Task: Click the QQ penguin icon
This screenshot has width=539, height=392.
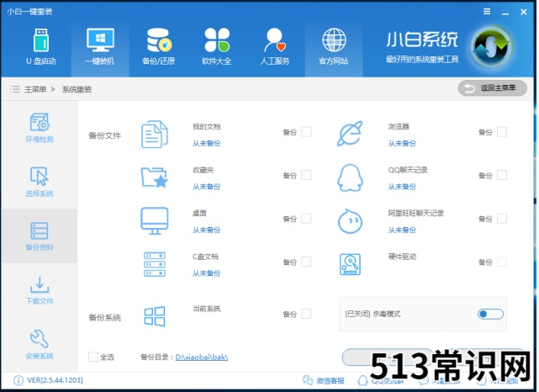Action: point(350,177)
